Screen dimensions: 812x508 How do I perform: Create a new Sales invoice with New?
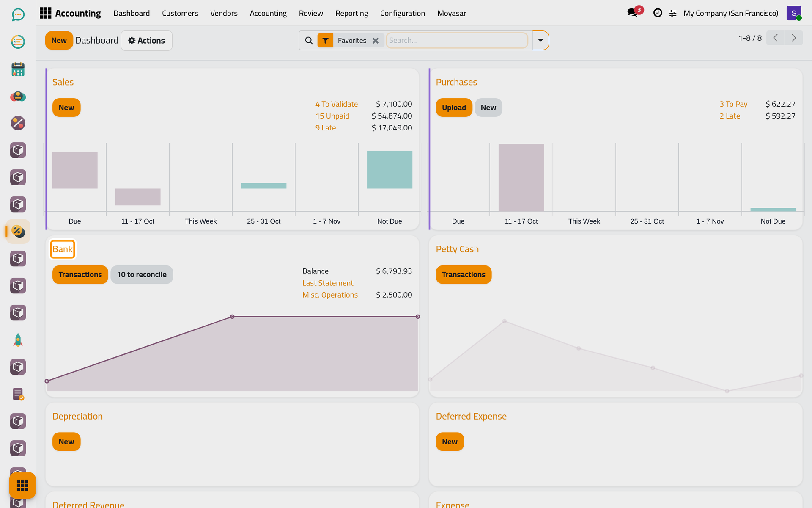pyautogui.click(x=66, y=108)
